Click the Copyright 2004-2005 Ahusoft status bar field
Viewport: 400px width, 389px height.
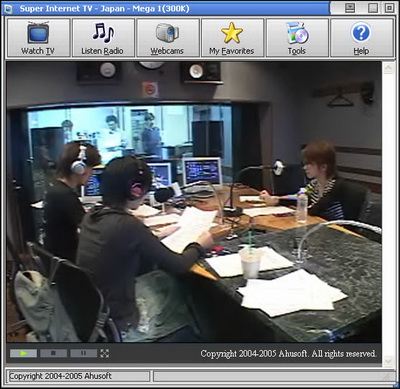[79, 376]
